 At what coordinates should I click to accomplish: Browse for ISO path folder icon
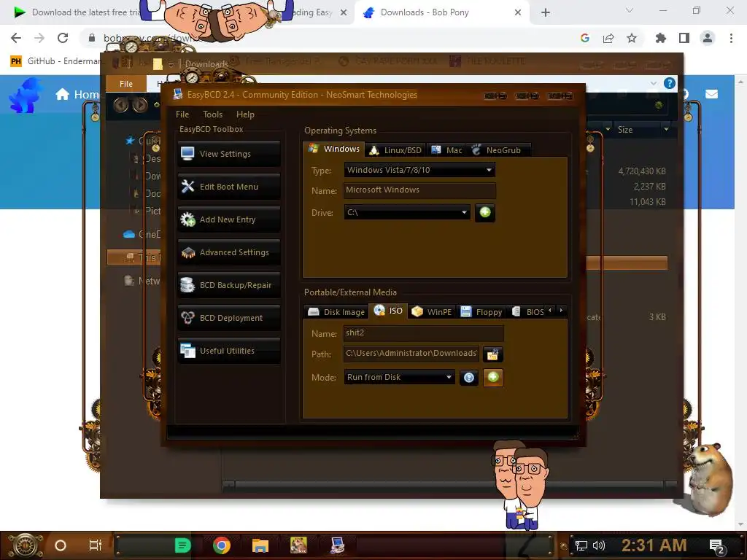point(492,354)
